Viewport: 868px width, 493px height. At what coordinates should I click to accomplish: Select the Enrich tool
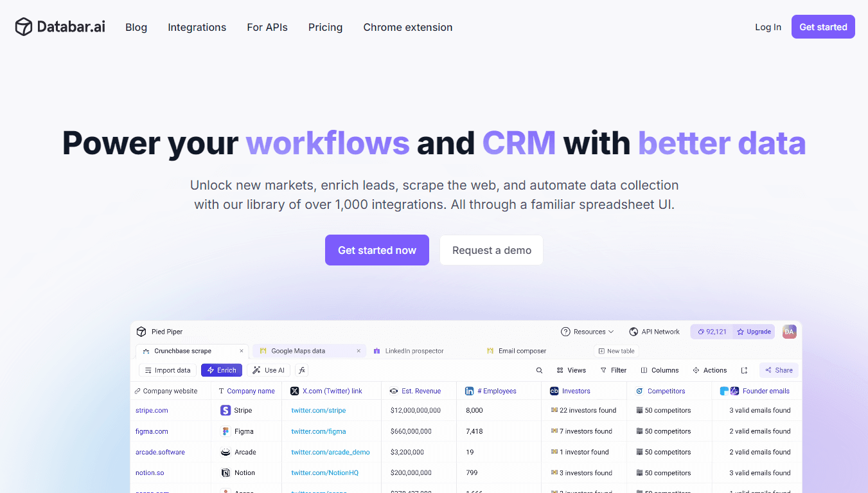221,370
